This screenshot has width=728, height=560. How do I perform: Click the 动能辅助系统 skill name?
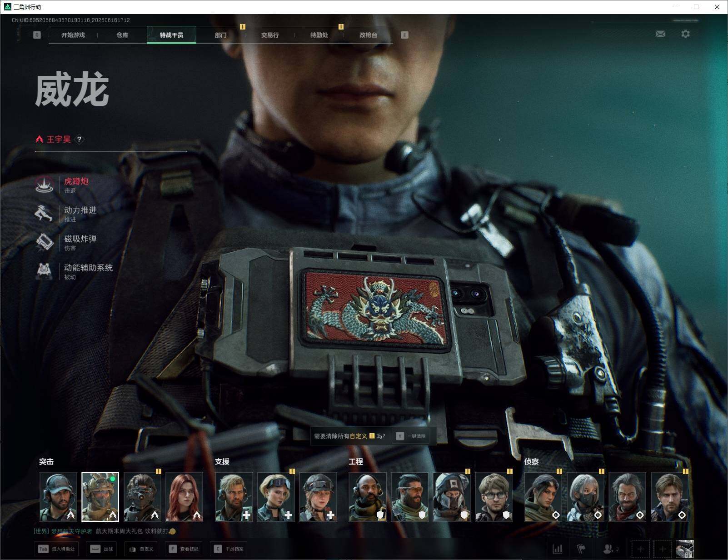point(89,268)
